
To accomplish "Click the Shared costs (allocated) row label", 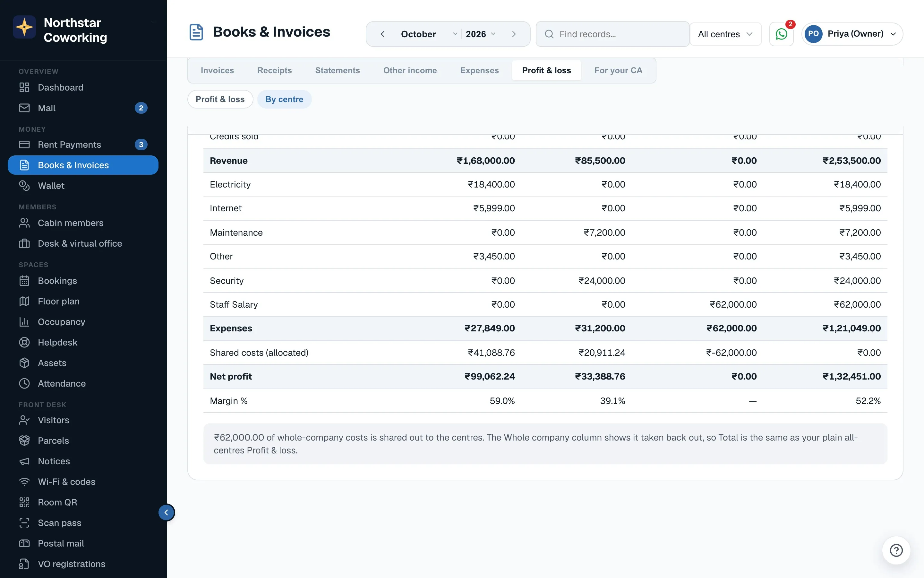I will point(259,353).
